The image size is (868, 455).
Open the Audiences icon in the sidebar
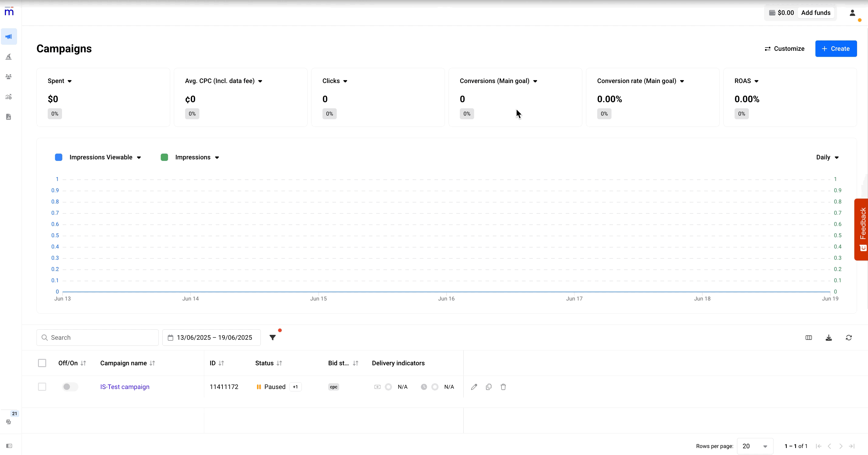(x=9, y=77)
